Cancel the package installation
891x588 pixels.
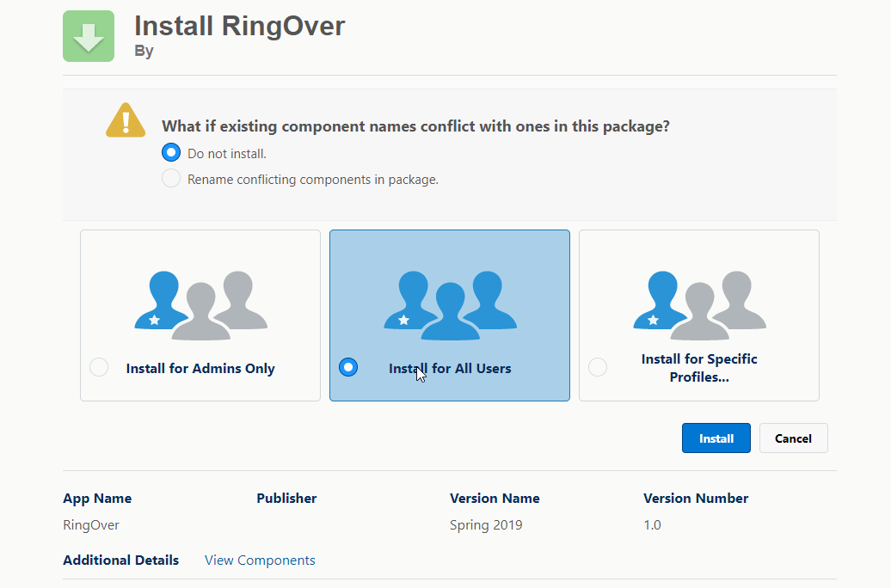793,438
